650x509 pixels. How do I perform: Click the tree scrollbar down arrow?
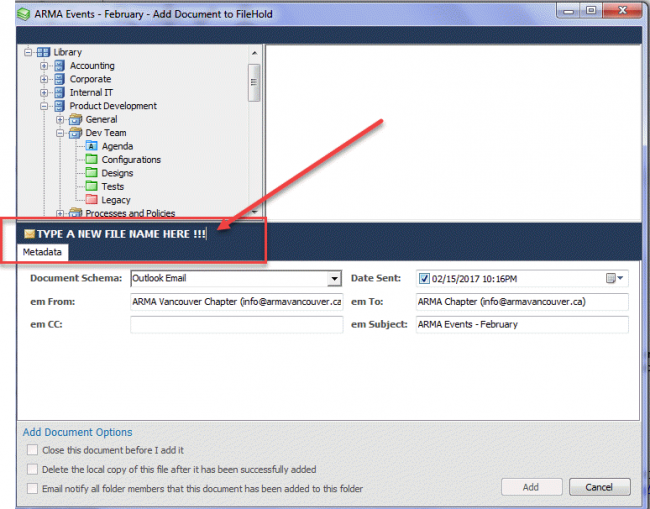254,212
